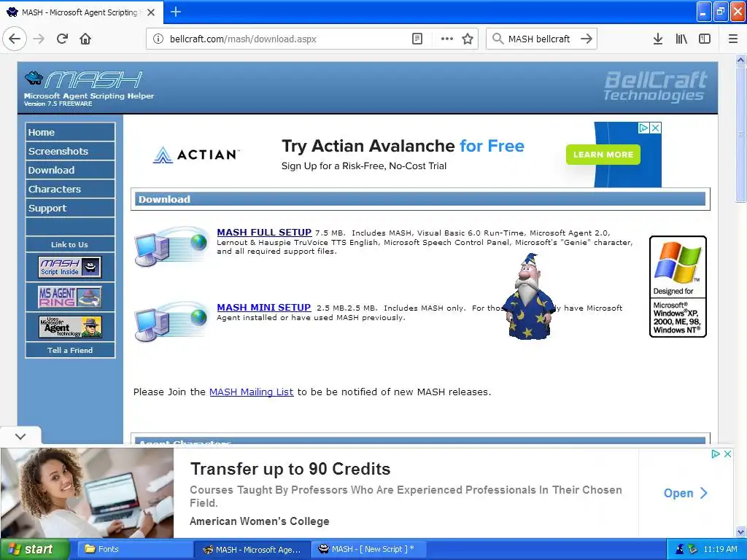
Task: Click the Designed for Windows XP logo
Action: click(x=678, y=287)
